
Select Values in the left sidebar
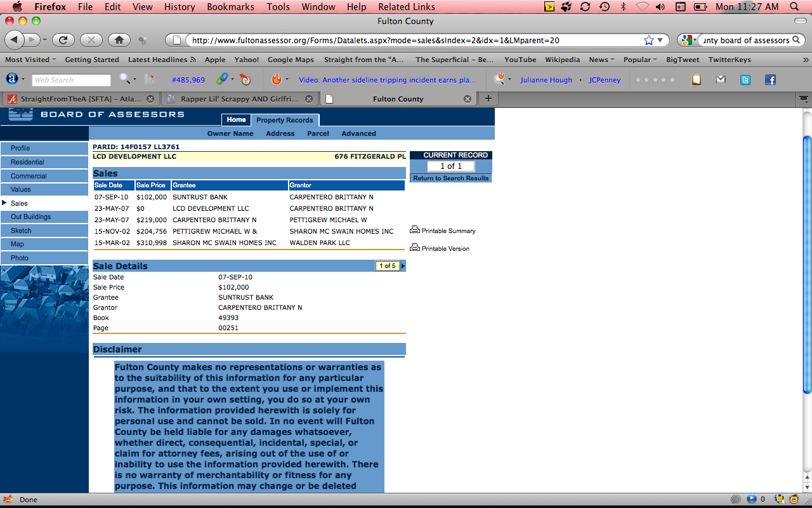[x=21, y=189]
